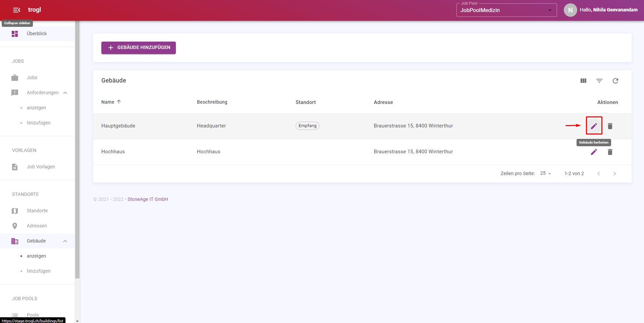Click the Pools list icon

[15, 315]
